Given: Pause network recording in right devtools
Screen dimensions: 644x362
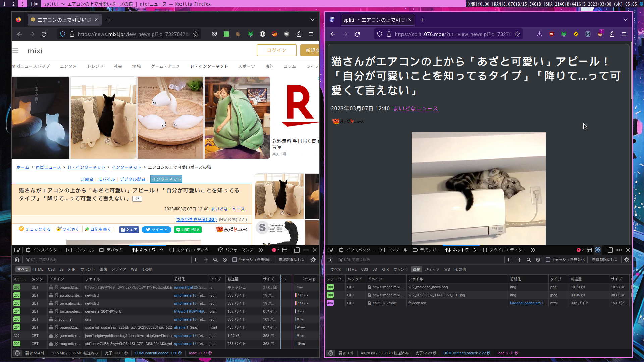Looking at the screenshot, I should (x=510, y=260).
